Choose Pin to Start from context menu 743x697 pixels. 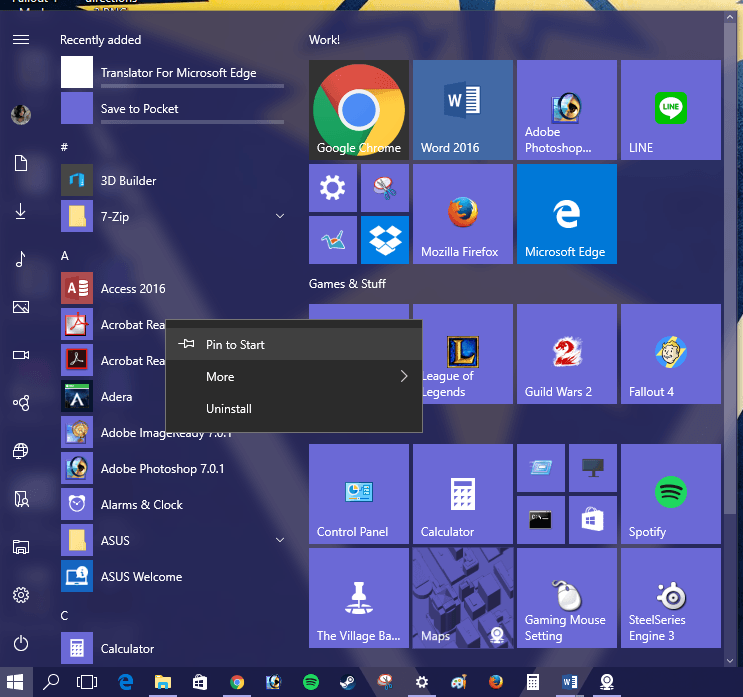pyautogui.click(x=235, y=345)
